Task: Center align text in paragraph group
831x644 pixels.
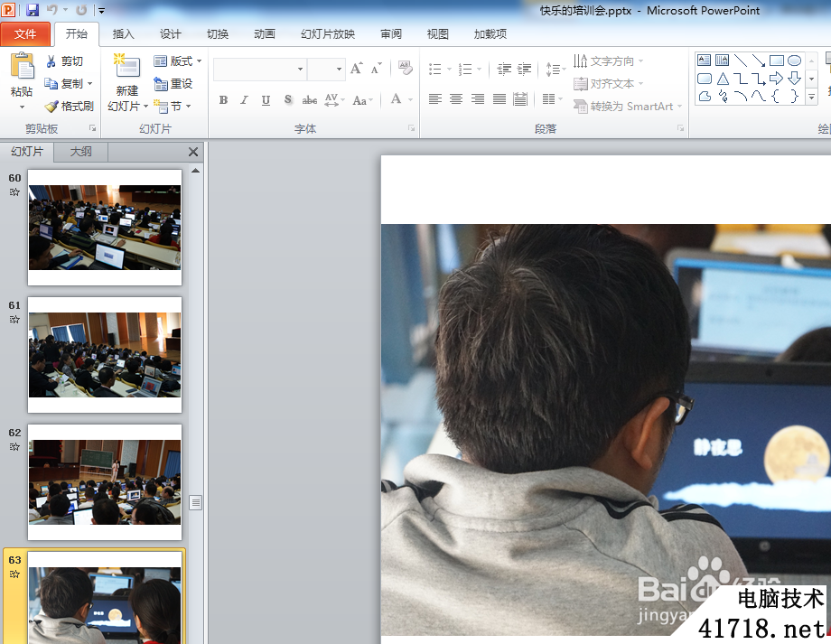Action: (456, 99)
